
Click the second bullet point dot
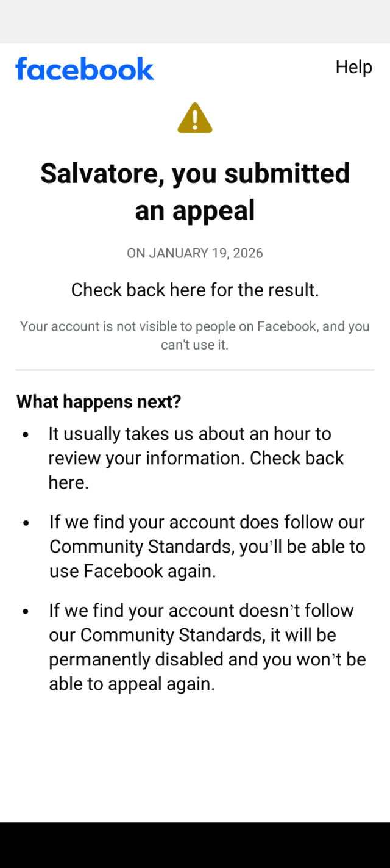point(26,523)
